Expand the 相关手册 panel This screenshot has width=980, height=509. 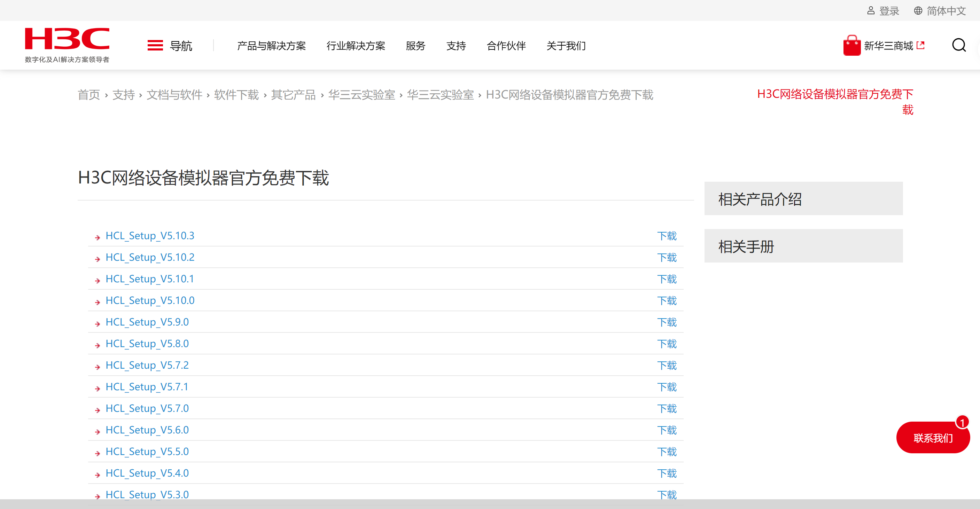(803, 246)
